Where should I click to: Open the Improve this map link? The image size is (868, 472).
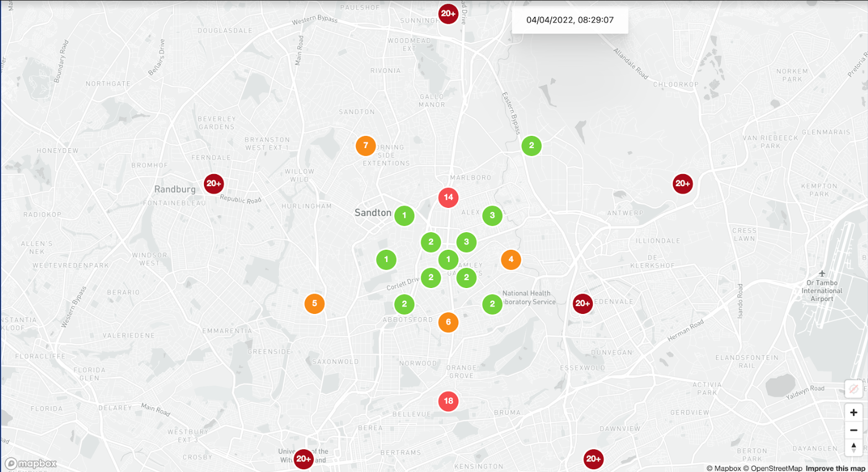835,468
